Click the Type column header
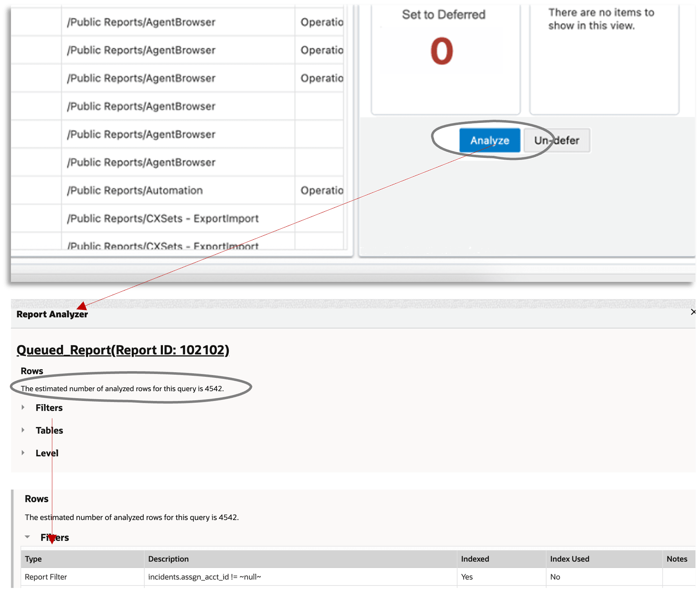Screen dimensions: 700x589 tap(33, 559)
